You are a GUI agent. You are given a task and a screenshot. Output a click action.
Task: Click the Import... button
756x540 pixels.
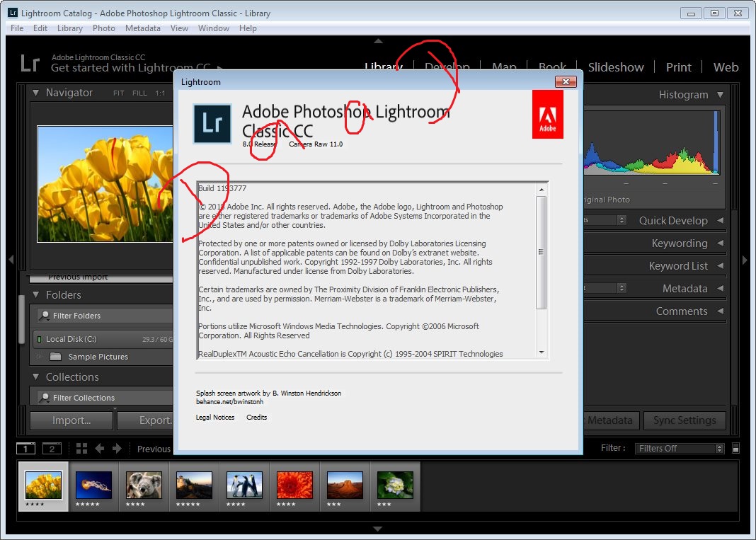coord(71,420)
